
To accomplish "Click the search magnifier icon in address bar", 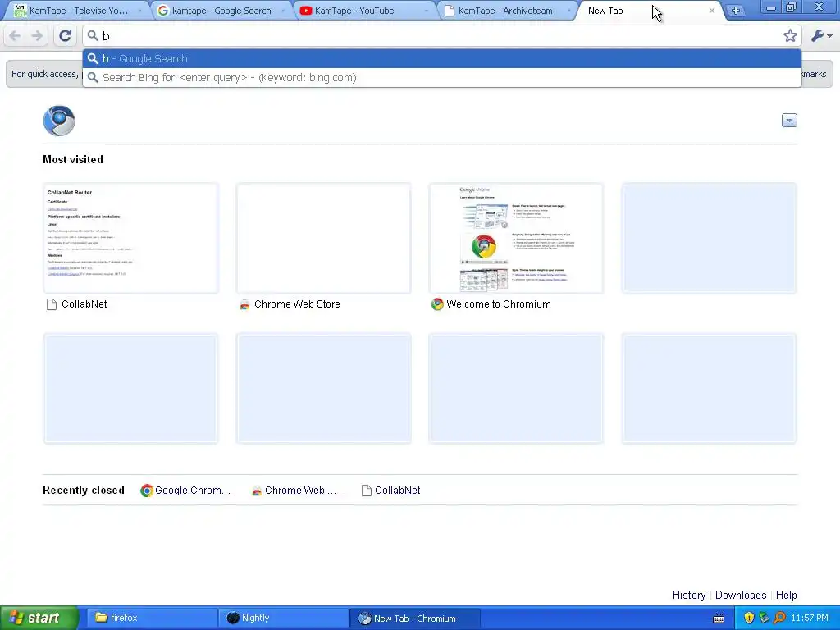I will [93, 36].
